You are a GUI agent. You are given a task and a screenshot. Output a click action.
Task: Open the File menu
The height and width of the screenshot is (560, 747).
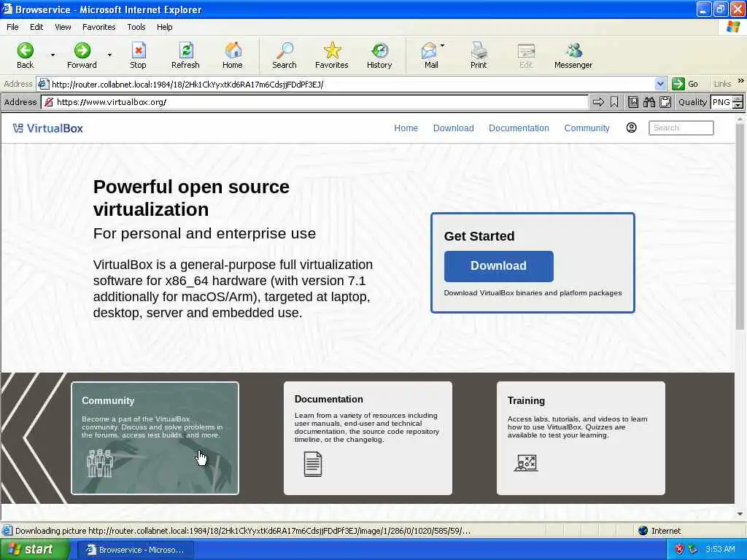12,27
